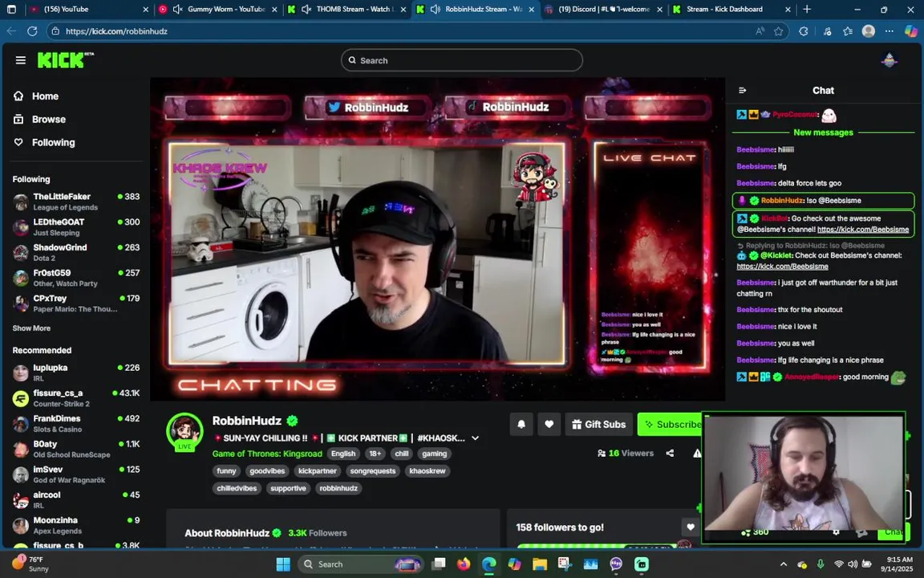Open the Game of Thrones: Kingsroad category link
This screenshot has height=578, width=924.
pos(267,454)
